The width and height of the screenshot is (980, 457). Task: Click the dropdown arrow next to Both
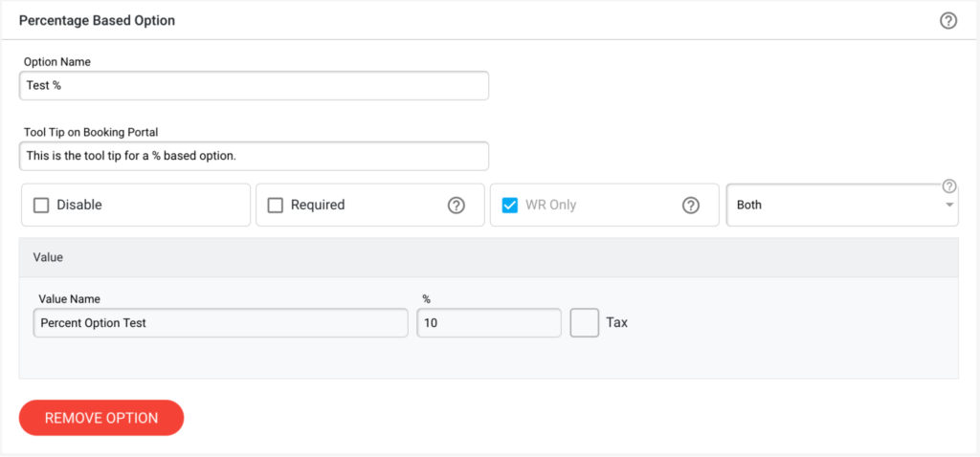click(x=949, y=205)
